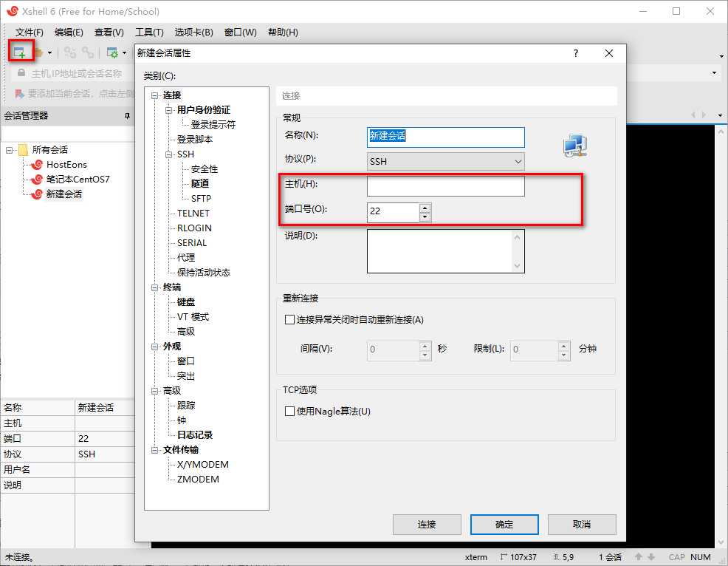Click the New session toolbar icon

[19, 52]
